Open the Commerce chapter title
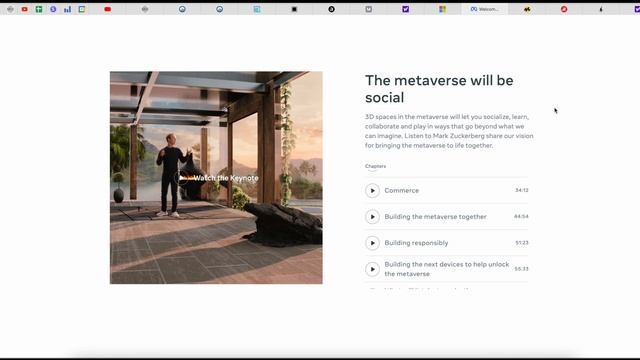Image resolution: width=640 pixels, height=360 pixels. [x=402, y=191]
